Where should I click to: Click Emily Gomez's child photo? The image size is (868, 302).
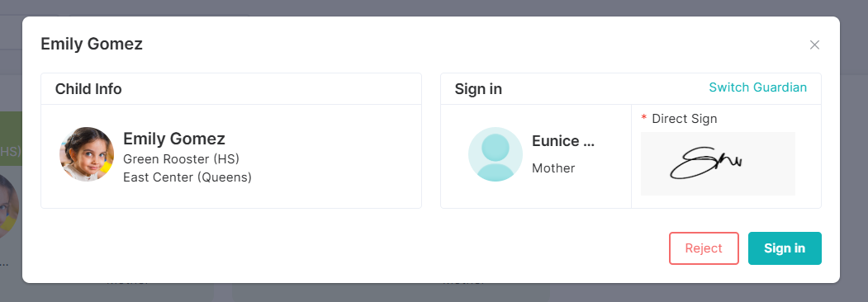pos(87,154)
